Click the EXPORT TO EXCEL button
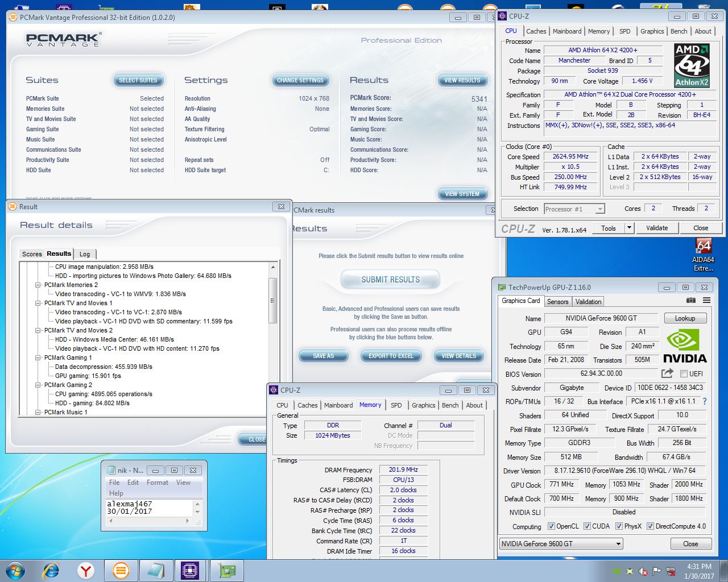Screen dimensions: 728x582 pos(391,356)
